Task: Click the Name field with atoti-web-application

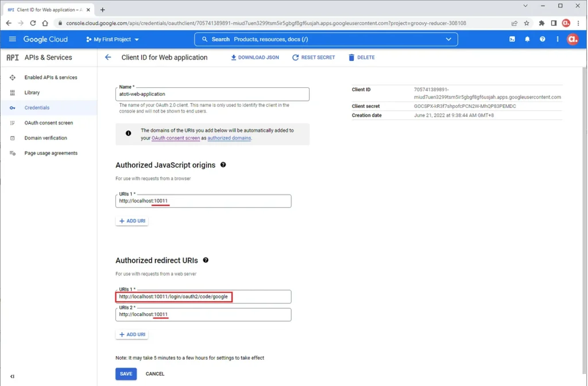Action: [x=212, y=94]
